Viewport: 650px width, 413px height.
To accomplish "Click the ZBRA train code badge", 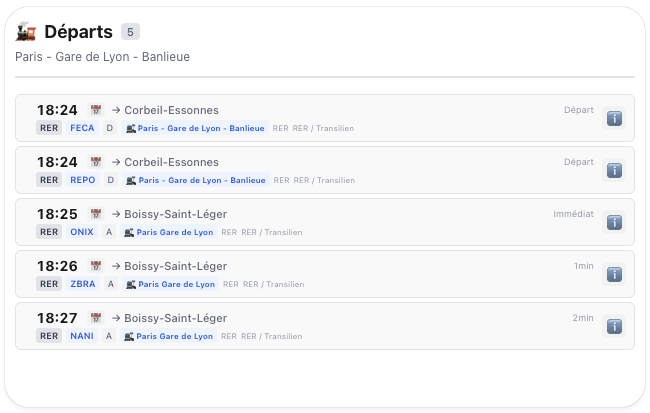I will [83, 284].
